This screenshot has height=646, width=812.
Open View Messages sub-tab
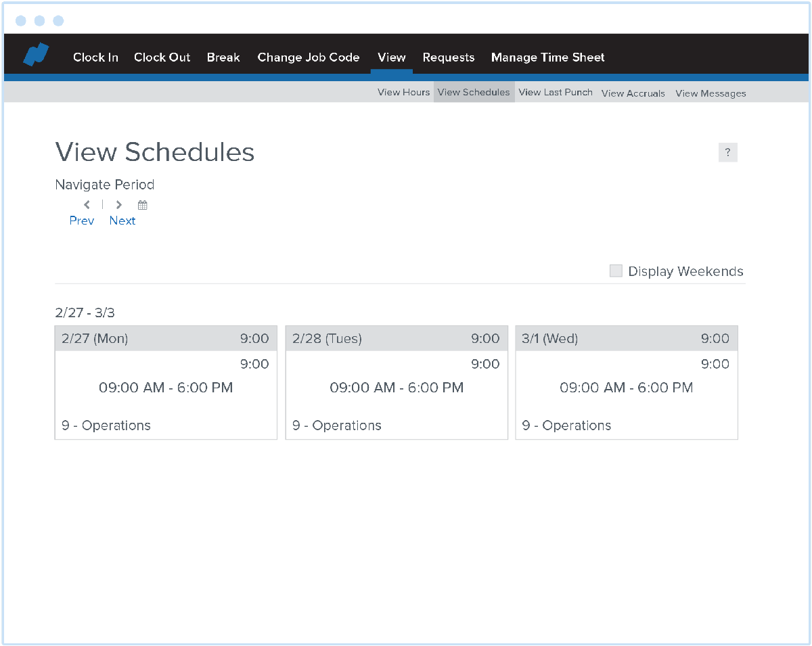pos(710,93)
